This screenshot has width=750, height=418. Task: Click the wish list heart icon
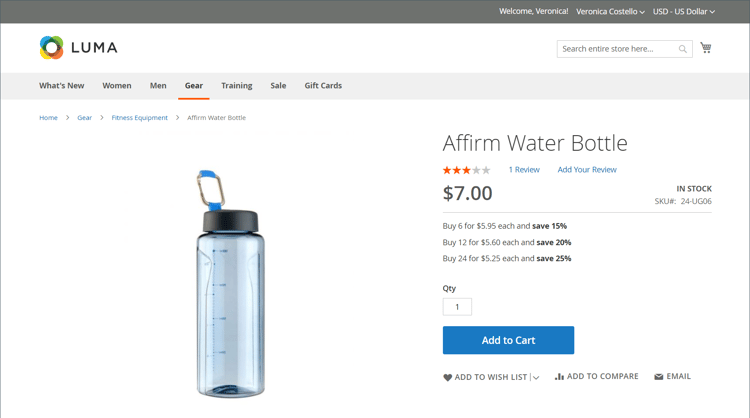pyautogui.click(x=448, y=378)
